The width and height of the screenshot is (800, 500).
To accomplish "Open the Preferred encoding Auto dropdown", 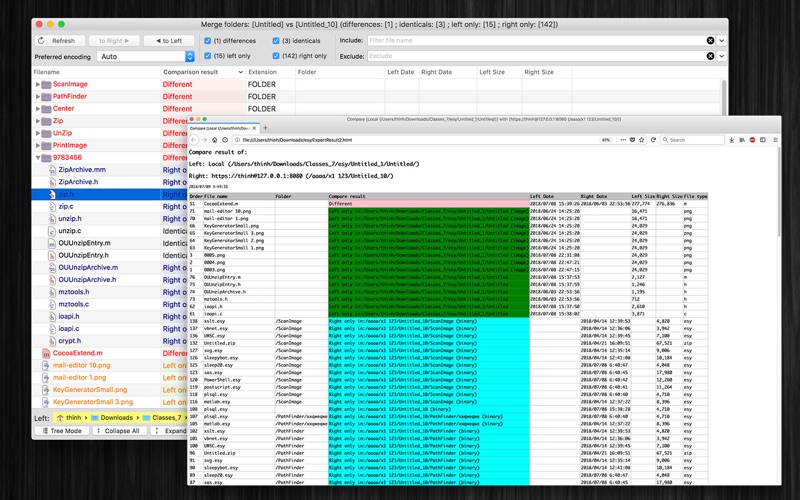I will click(x=146, y=56).
